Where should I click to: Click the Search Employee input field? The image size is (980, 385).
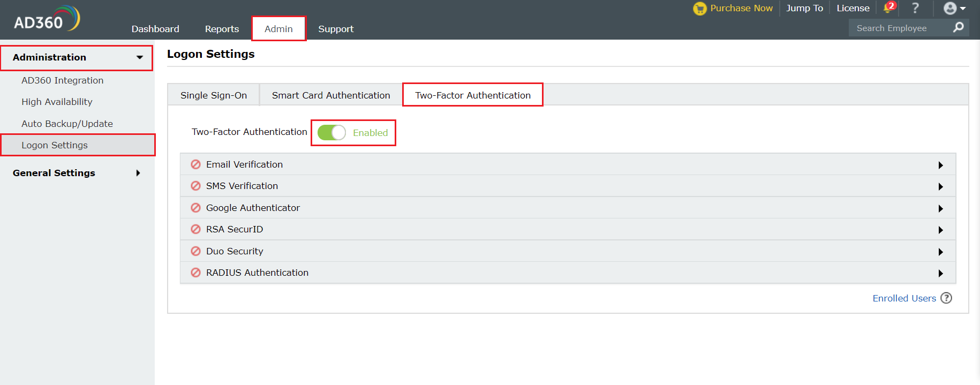(x=900, y=28)
